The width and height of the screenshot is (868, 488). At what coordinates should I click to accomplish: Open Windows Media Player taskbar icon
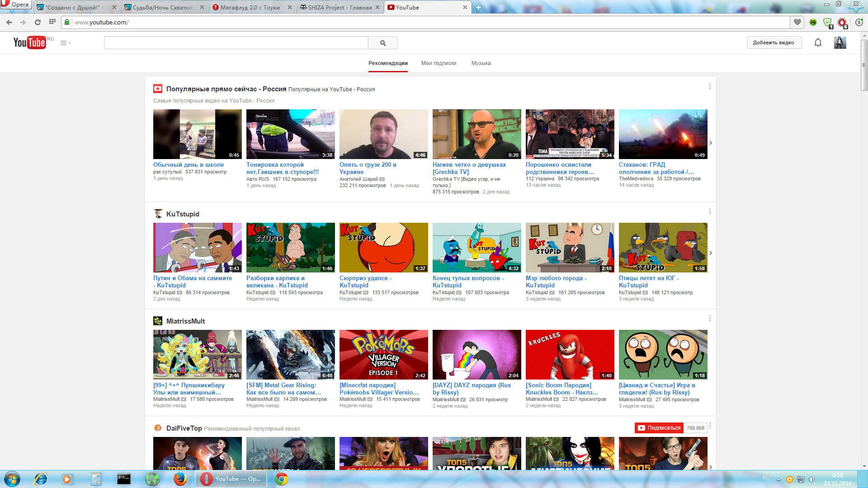point(68,479)
